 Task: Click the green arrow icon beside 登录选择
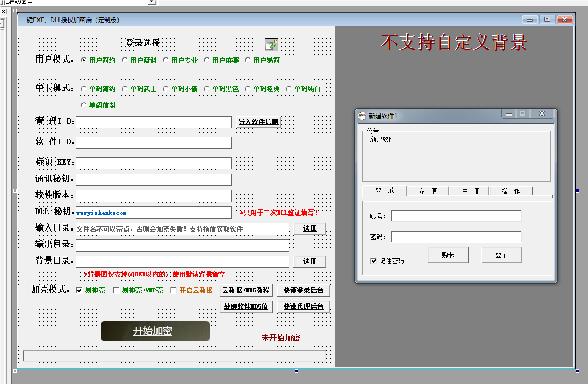point(271,45)
